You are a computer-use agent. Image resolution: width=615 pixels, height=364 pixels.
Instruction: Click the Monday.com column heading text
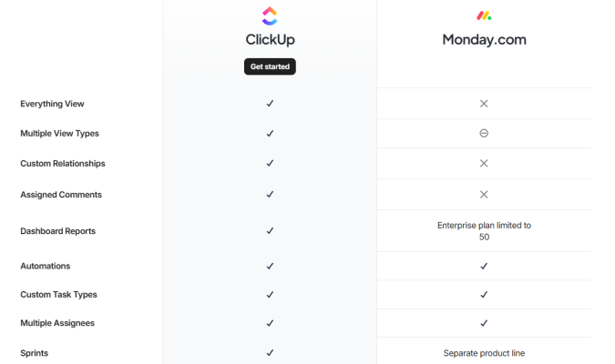coord(484,40)
